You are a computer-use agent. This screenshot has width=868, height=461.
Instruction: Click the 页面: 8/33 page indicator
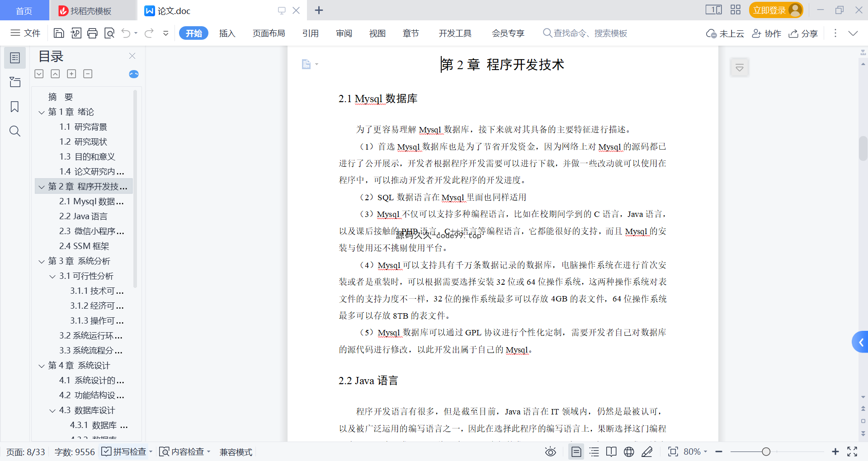pos(26,452)
